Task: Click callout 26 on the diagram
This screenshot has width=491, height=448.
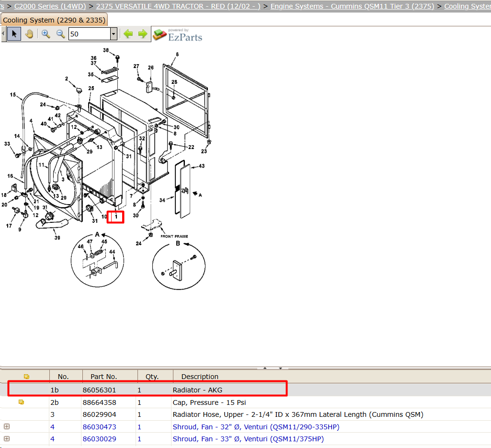Action: [x=150, y=68]
